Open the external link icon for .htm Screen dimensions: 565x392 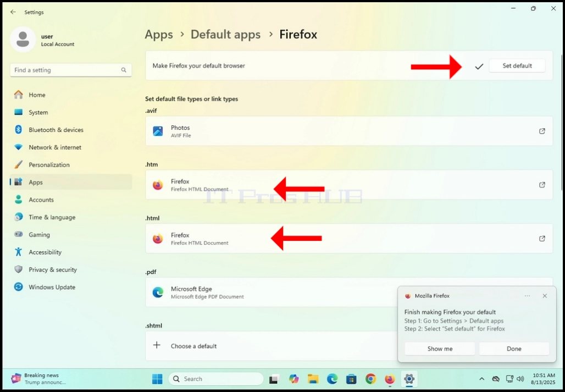click(542, 185)
